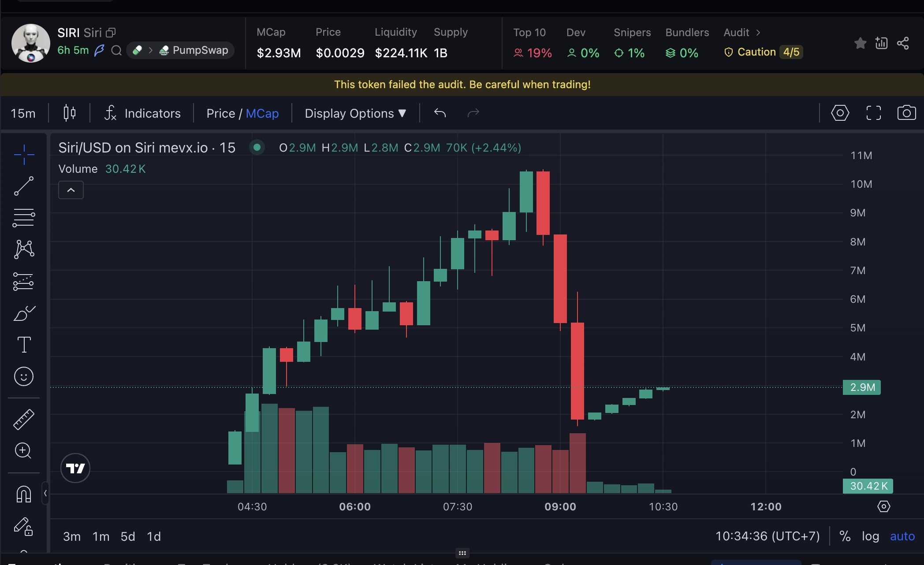Open price axis settings gear at bottom right
The image size is (924, 565).
click(x=884, y=506)
